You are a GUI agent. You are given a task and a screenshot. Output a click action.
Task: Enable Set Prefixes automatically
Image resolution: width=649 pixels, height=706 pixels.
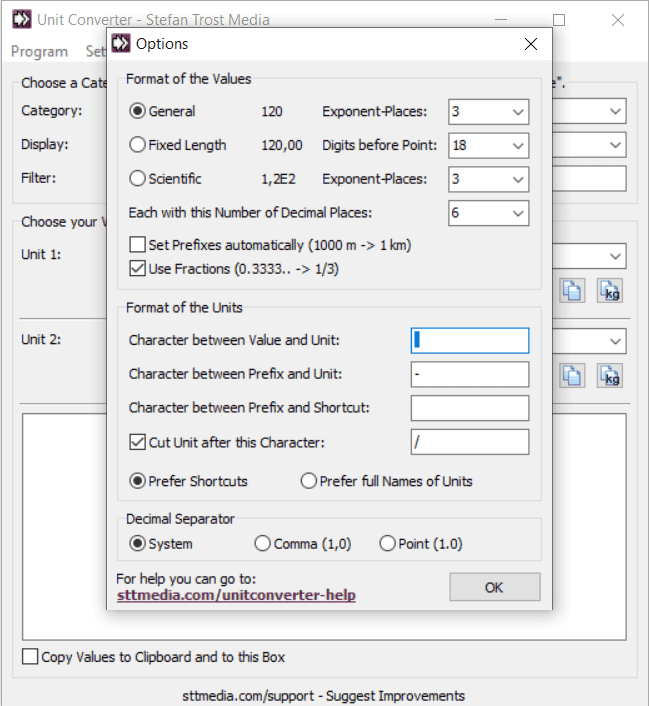[138, 245]
